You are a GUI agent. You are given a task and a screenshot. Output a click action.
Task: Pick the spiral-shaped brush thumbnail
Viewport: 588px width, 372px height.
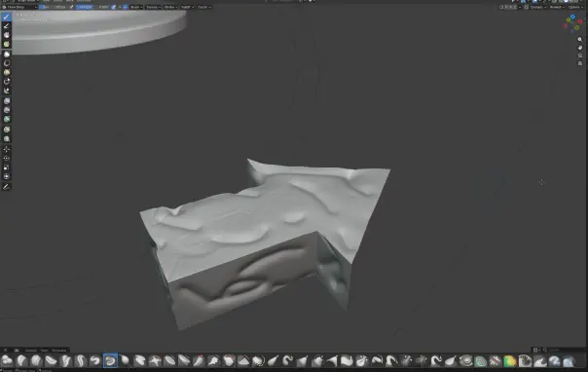[466, 361]
